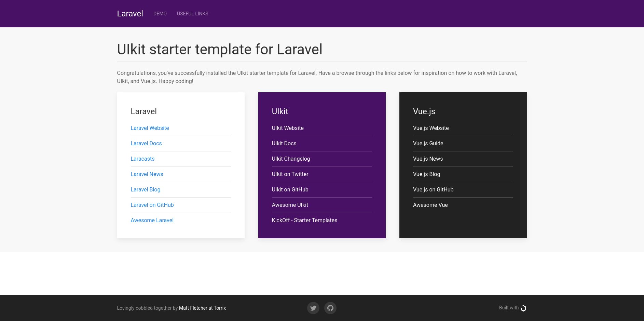Image resolution: width=644 pixels, height=321 pixels.
Task: Click the Lovingly cobbled together by text
Action: pyautogui.click(x=147, y=308)
